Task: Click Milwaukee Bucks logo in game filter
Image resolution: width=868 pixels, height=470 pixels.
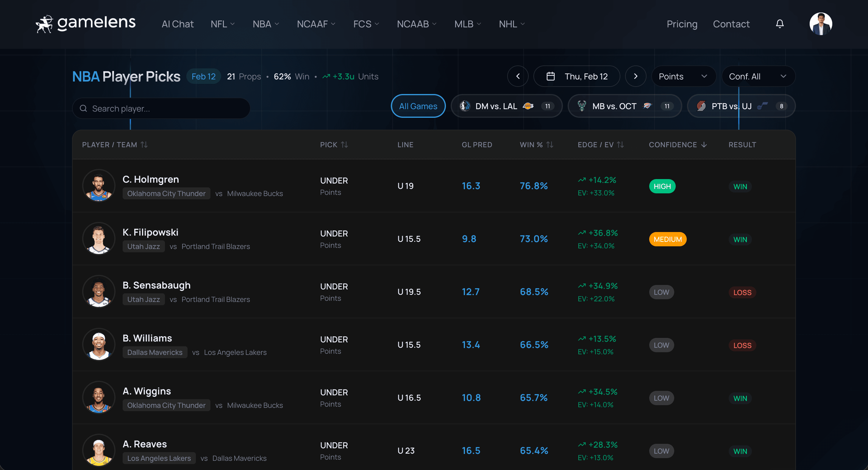Action: coord(582,106)
